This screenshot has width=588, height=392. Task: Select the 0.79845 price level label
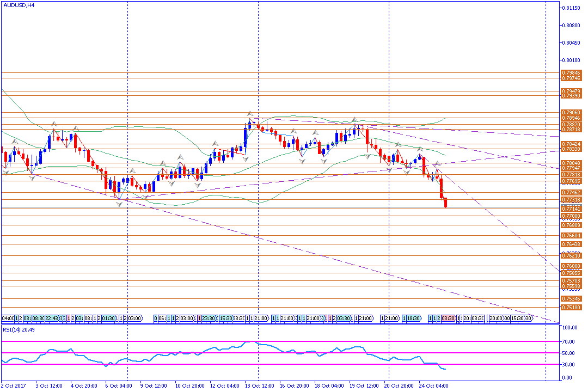[x=571, y=73]
